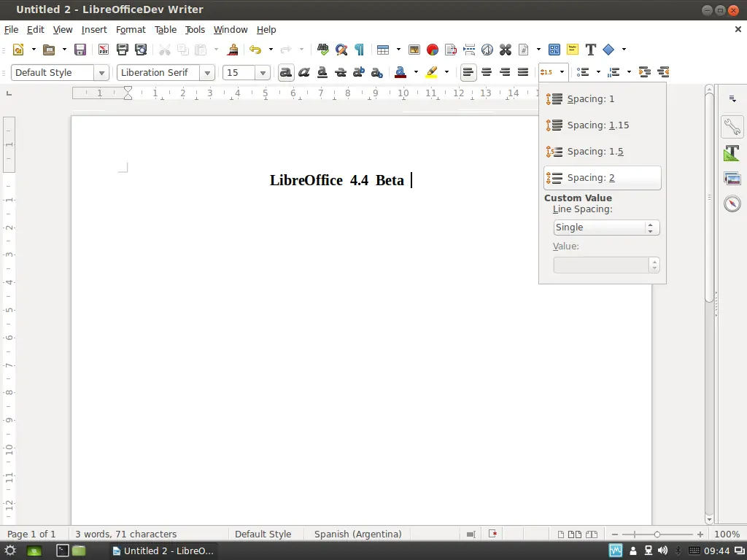Insert a chart with the pie icon
The height and width of the screenshot is (560, 747).
point(433,50)
